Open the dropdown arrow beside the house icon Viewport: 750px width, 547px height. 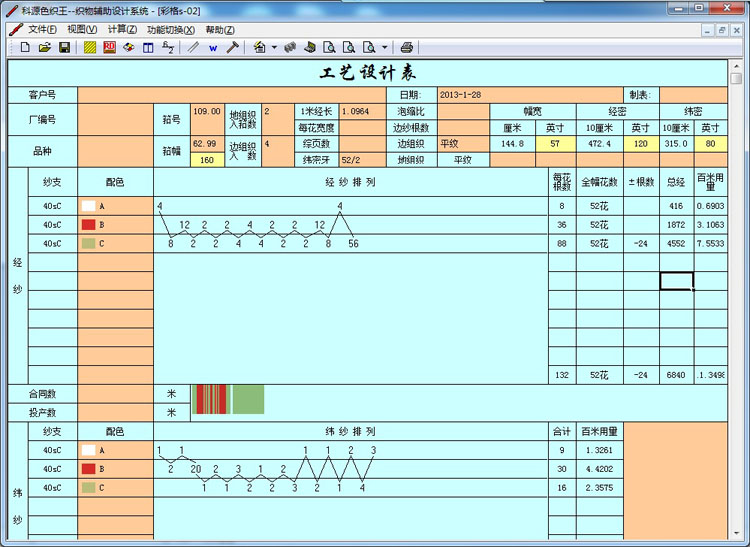[274, 47]
